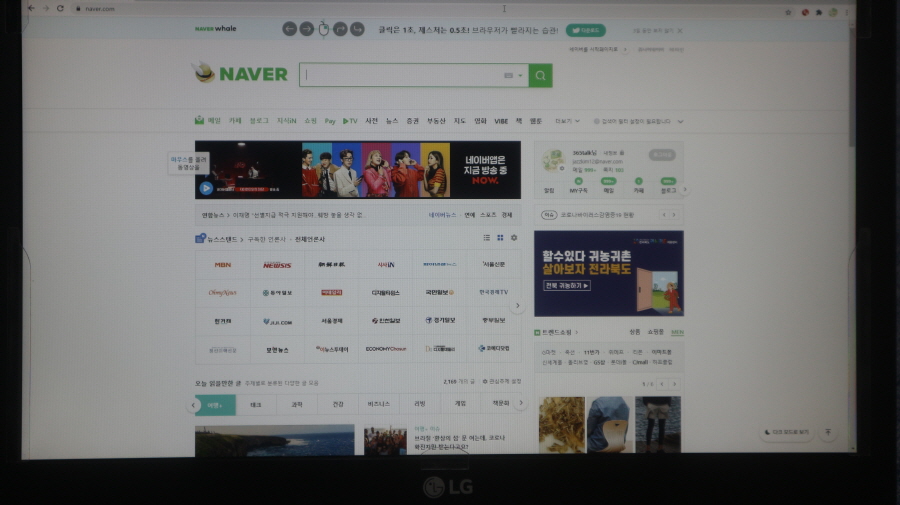Open the 카페 menu link
Screen dimensions: 900x505
point(235,121)
